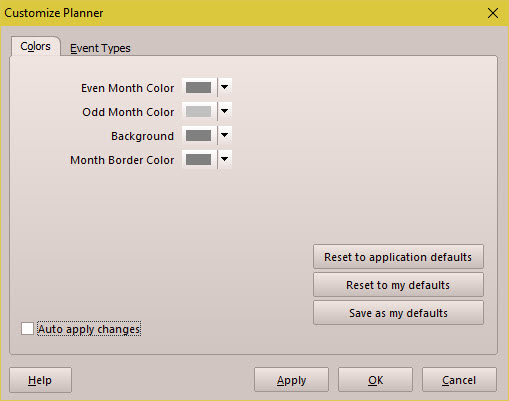Expand the Even Month Color dropdown arrow
509x401 pixels.
click(x=225, y=88)
